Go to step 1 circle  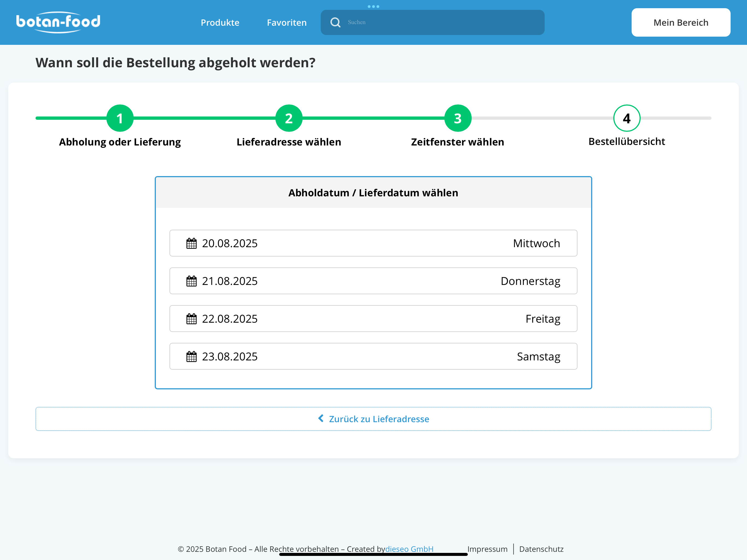pyautogui.click(x=120, y=118)
